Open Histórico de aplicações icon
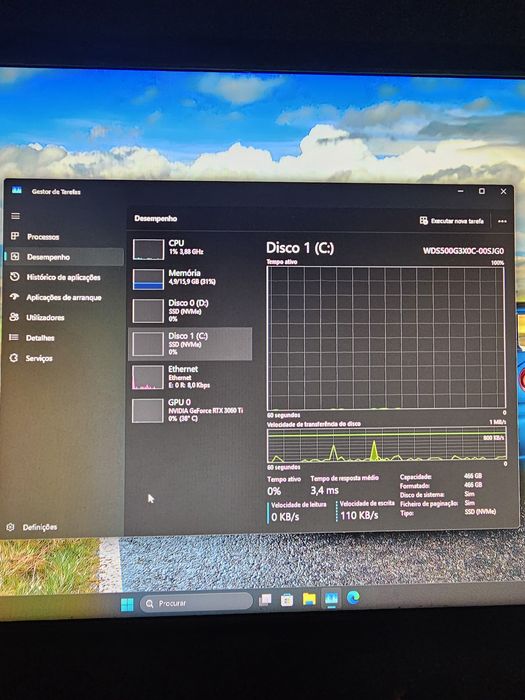 tap(15, 277)
